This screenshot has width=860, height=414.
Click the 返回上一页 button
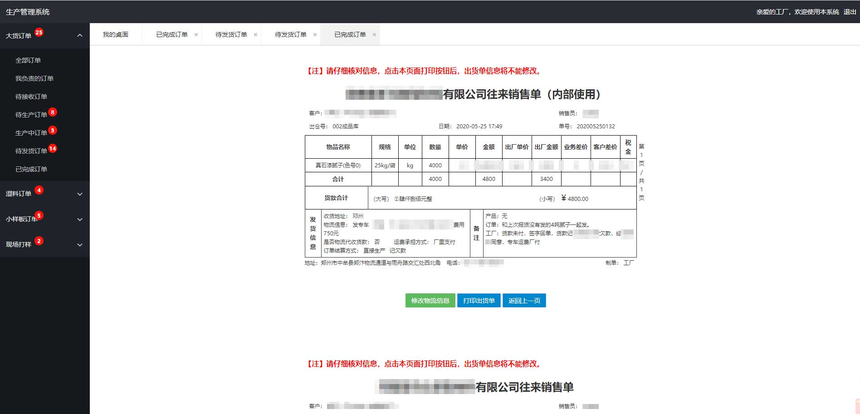(525, 301)
